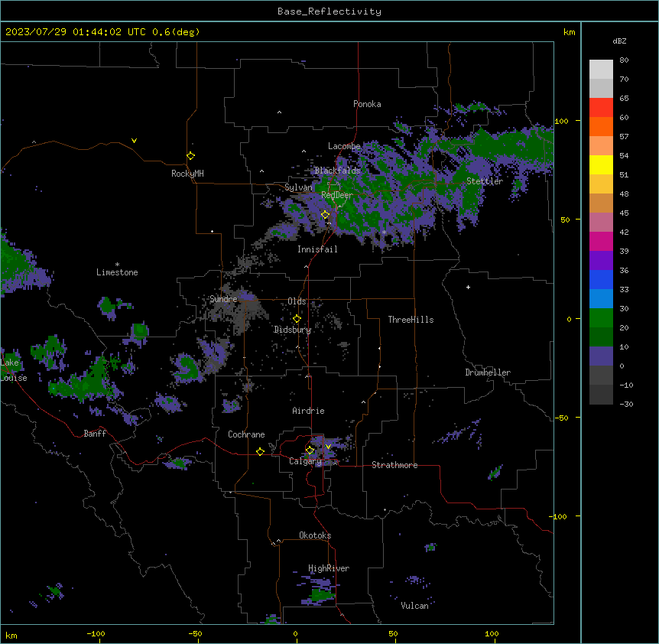Select the Strathmore city label
The width and height of the screenshot is (659, 644).
[x=394, y=465]
